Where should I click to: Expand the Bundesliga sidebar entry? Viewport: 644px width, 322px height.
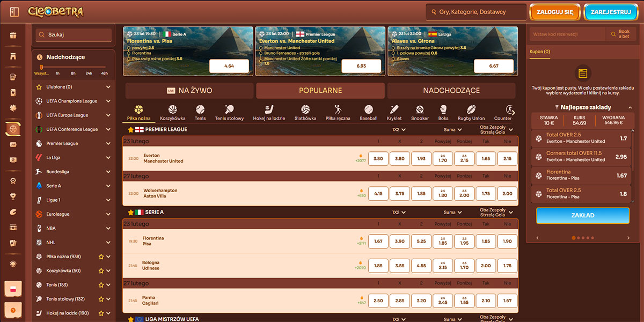click(108, 172)
